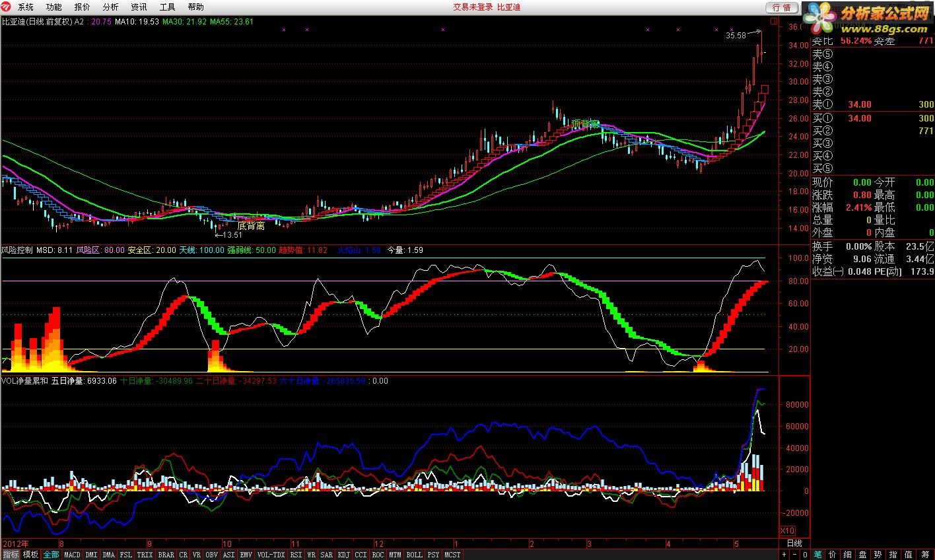The width and height of the screenshot is (935, 560).
Task: Select the 盘 tab in the quote panel
Action: tap(862, 554)
